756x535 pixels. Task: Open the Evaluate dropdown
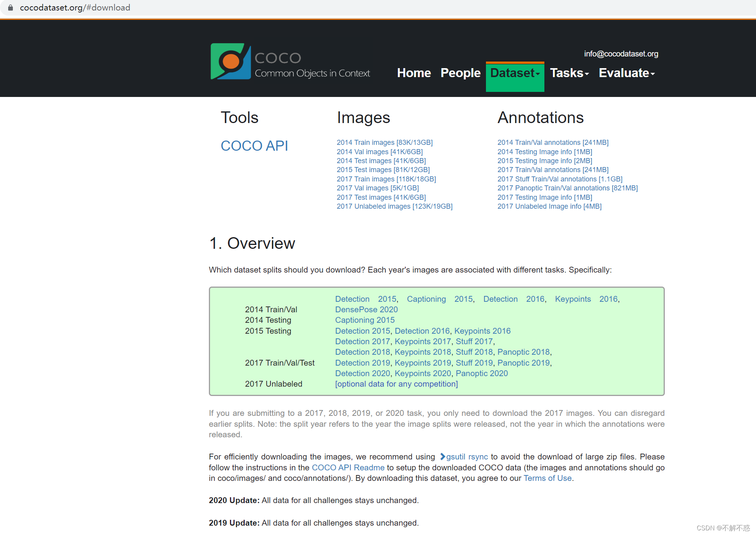[x=626, y=73]
